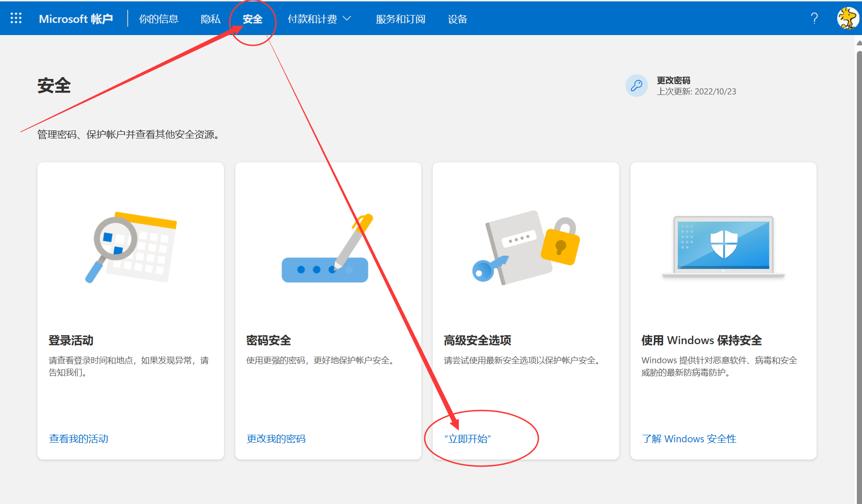
Task: Open the Microsoft apps launcher grid
Action: tap(16, 18)
